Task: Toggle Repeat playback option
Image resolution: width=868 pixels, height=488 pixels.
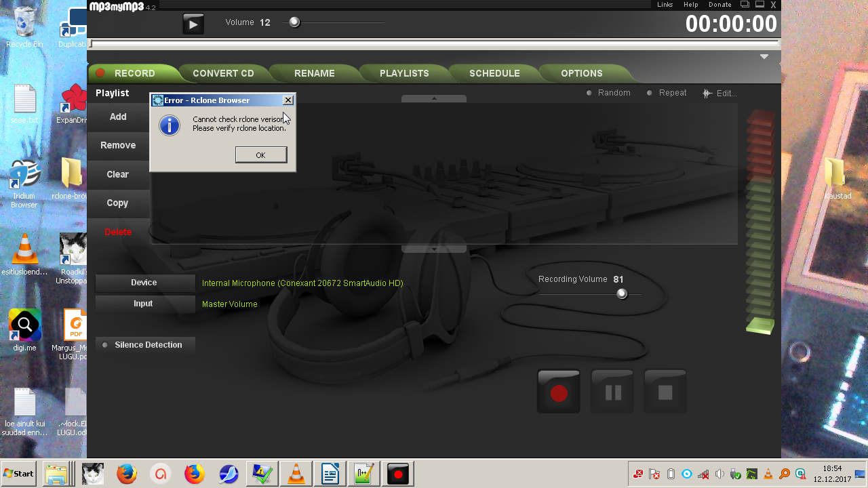Action: tap(667, 93)
